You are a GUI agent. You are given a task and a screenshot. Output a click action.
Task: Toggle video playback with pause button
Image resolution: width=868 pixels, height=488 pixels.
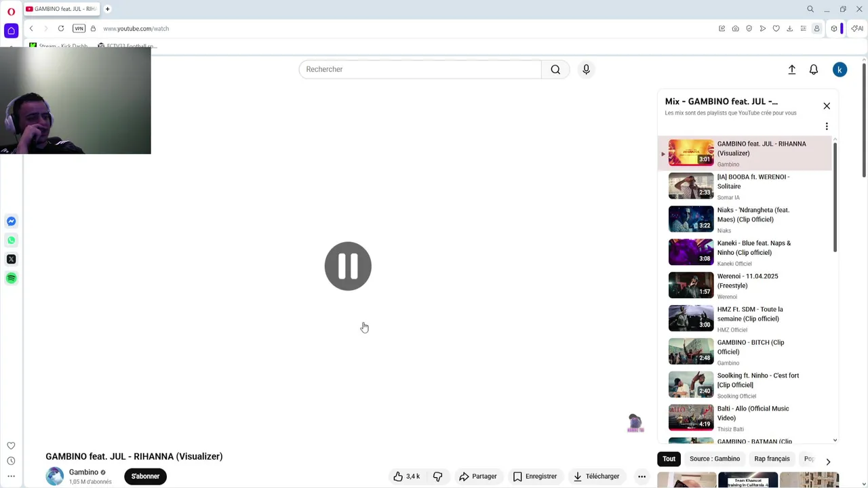click(348, 266)
